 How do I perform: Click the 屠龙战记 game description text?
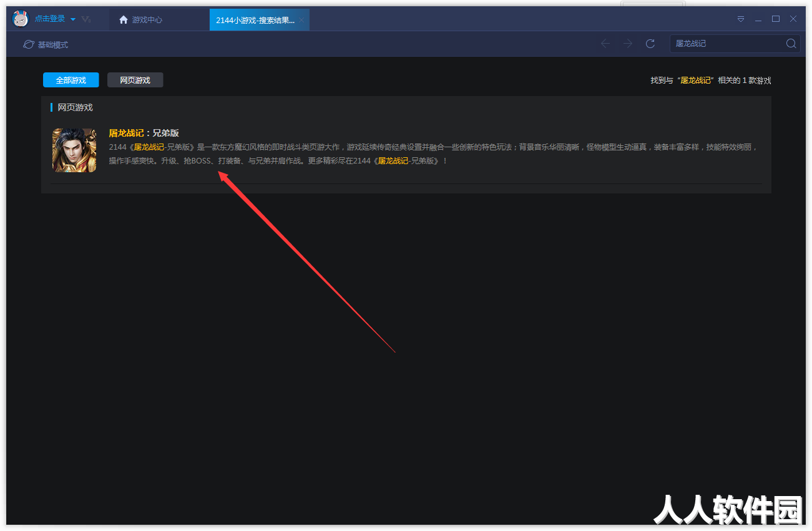433,154
